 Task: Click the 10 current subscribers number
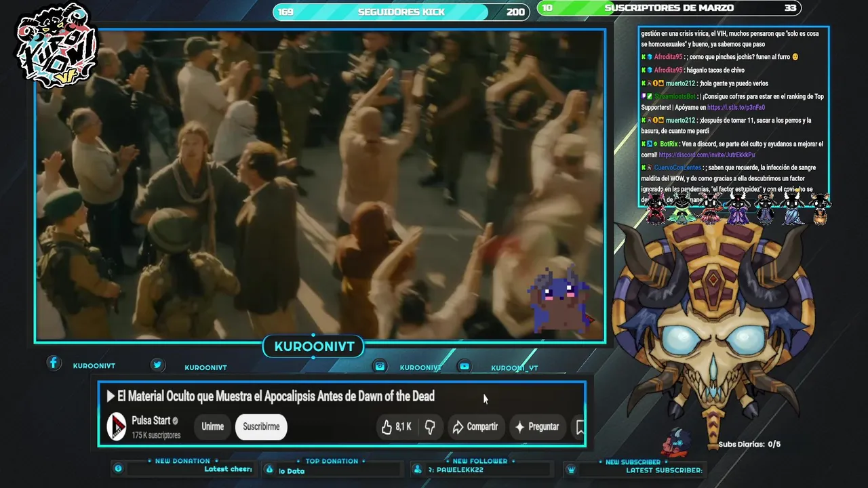(548, 8)
